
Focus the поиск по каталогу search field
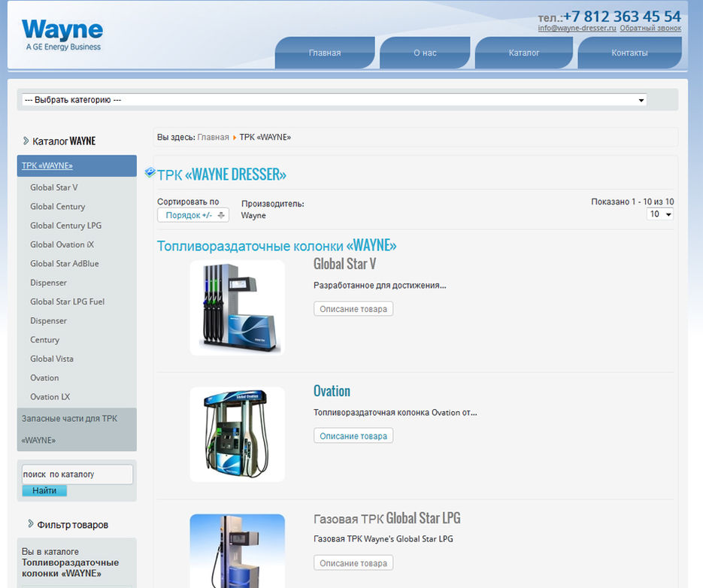click(77, 474)
